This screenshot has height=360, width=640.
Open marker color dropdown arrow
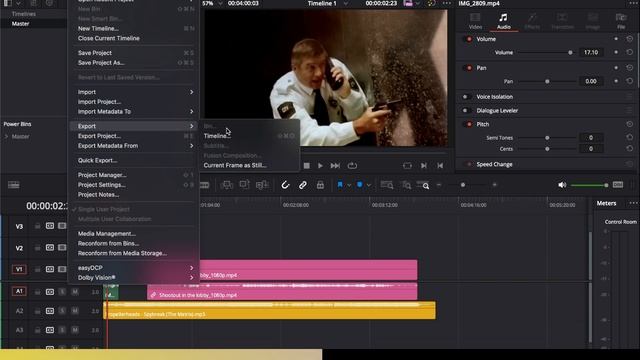(369, 185)
